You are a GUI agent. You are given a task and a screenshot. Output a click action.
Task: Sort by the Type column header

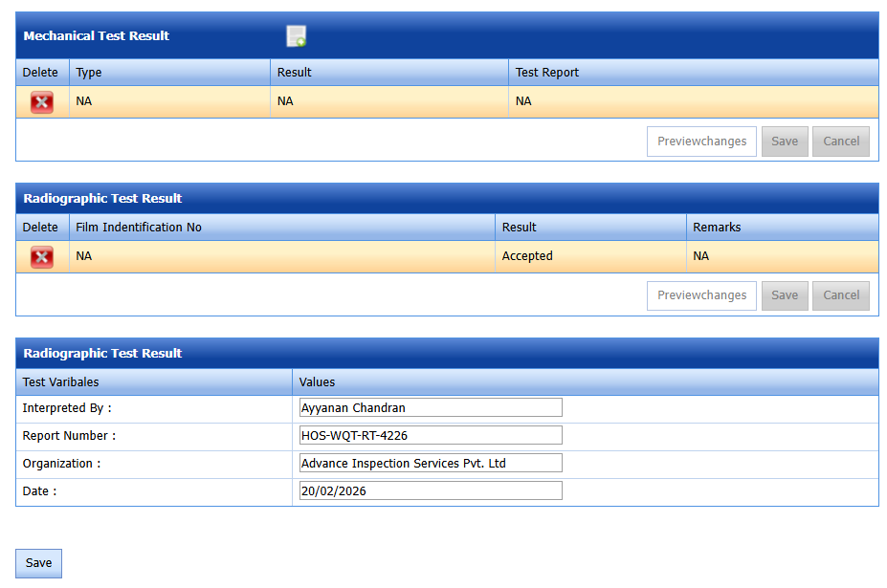point(89,73)
